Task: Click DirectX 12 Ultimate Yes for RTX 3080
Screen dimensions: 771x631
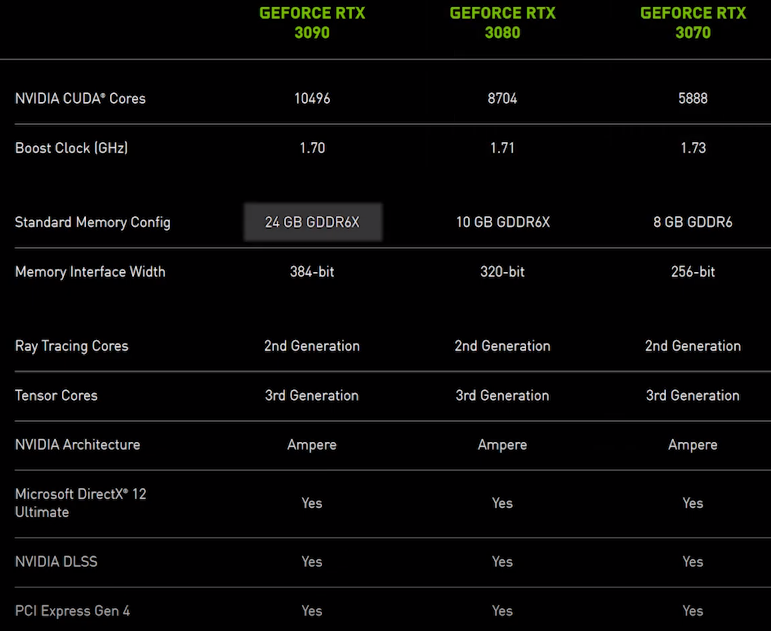Action: coord(503,503)
